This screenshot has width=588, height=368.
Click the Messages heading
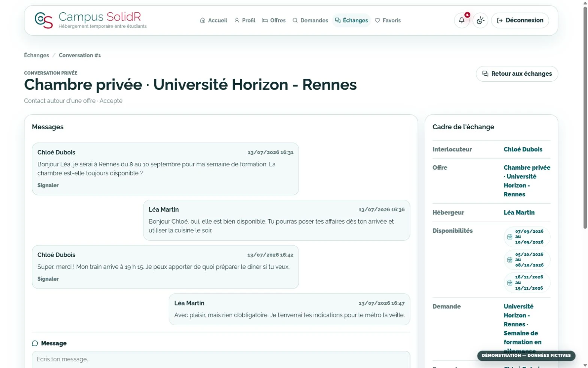(x=48, y=127)
